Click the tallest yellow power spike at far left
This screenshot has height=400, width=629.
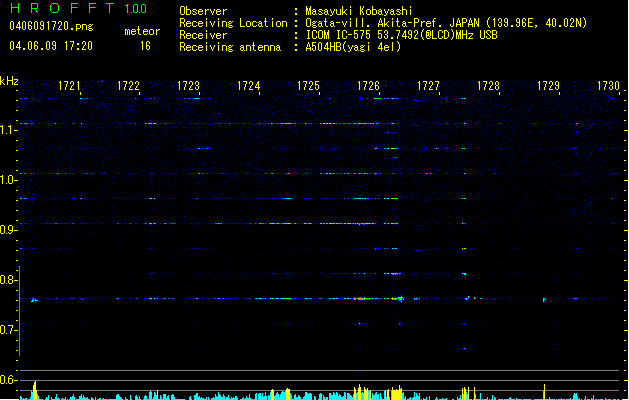coord(35,390)
